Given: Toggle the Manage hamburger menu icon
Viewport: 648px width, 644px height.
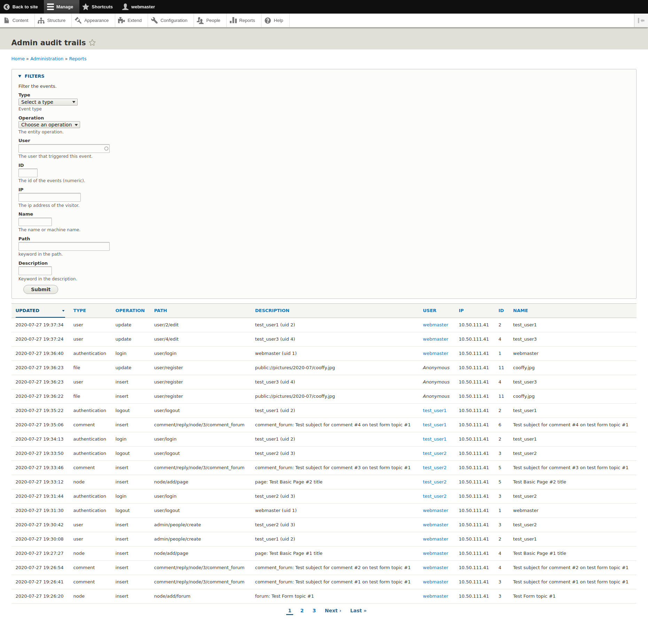Looking at the screenshot, I should click(x=50, y=7).
